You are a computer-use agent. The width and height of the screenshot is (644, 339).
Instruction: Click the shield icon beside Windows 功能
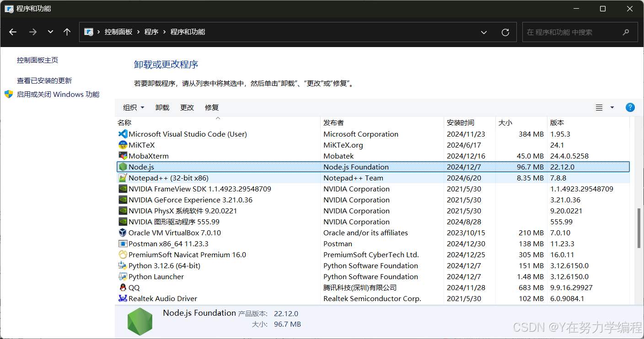click(x=9, y=94)
